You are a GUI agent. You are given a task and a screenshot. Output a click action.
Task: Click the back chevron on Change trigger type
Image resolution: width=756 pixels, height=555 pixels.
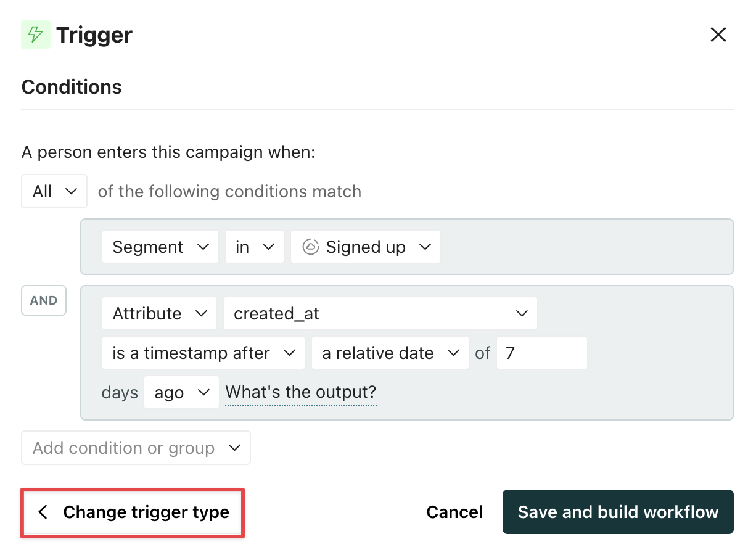click(x=43, y=512)
